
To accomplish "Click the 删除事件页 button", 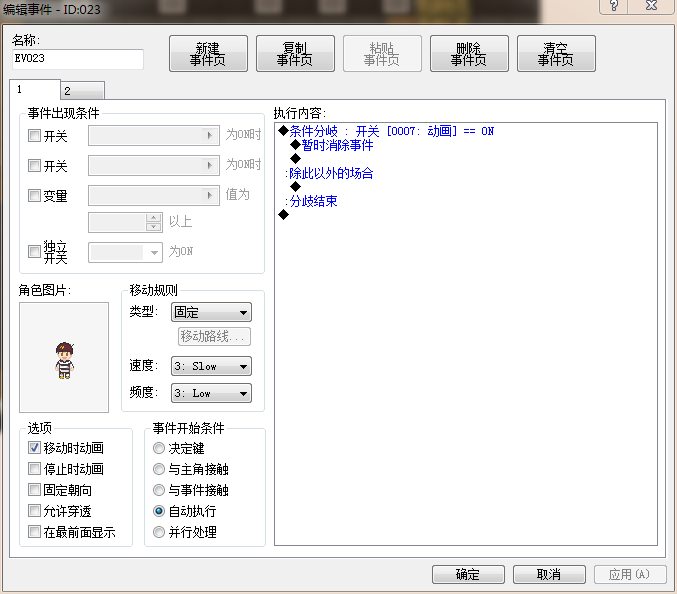I will point(469,54).
